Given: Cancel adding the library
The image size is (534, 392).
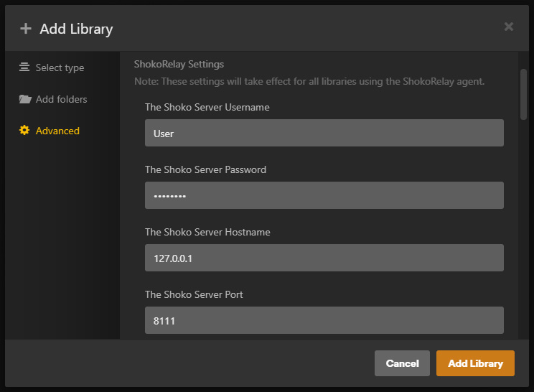Looking at the screenshot, I should pyautogui.click(x=402, y=363).
